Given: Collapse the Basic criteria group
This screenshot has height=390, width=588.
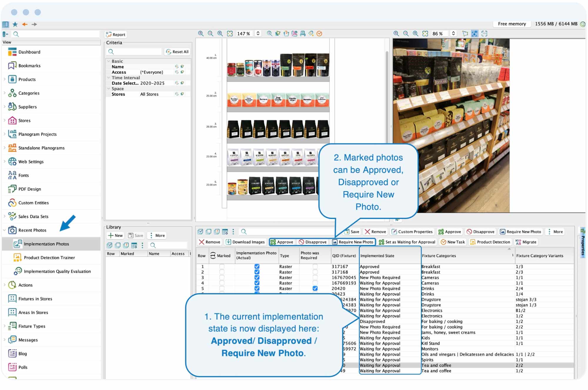Looking at the screenshot, I should click(108, 61).
